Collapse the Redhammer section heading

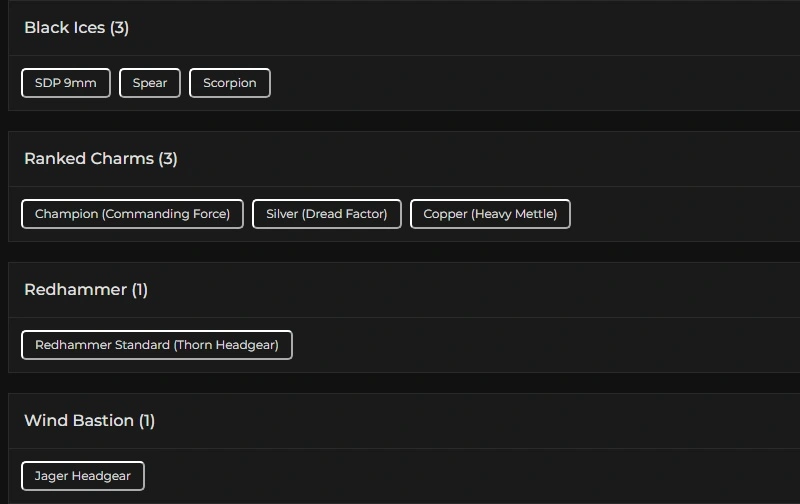coord(75,290)
